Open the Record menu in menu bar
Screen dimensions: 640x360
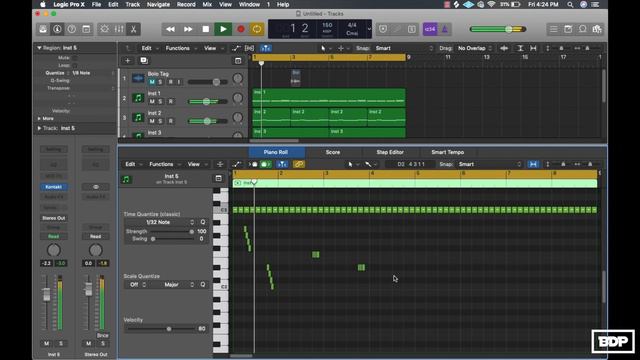186,4
